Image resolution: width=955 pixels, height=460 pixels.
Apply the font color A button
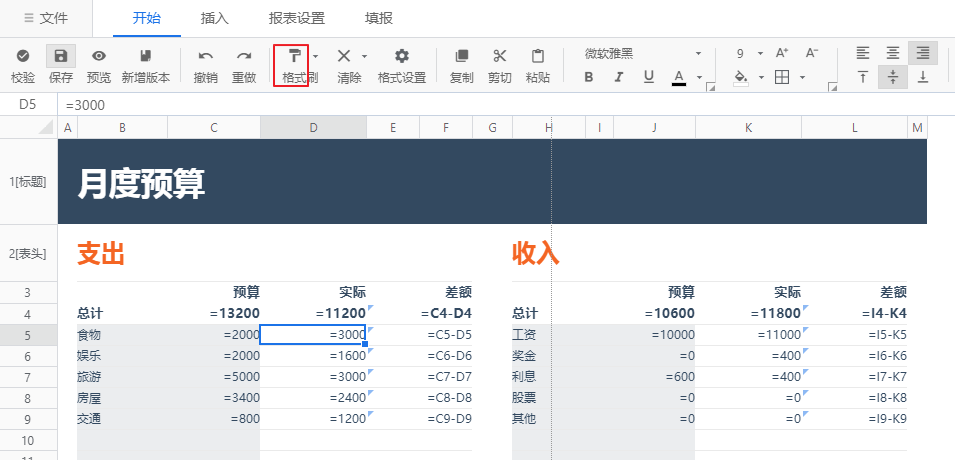[679, 77]
